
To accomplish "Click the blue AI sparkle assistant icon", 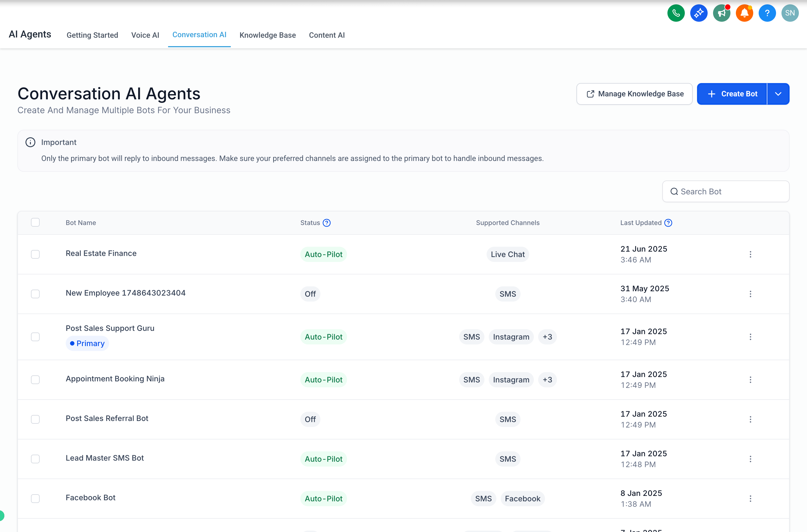I will click(x=699, y=13).
